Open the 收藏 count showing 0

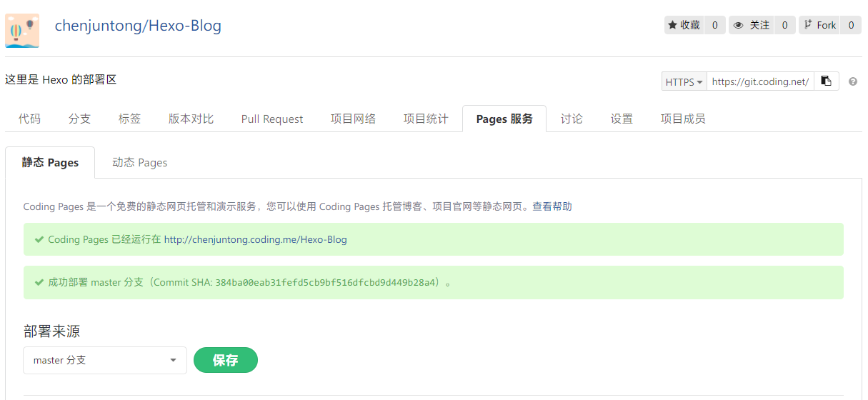tap(715, 25)
